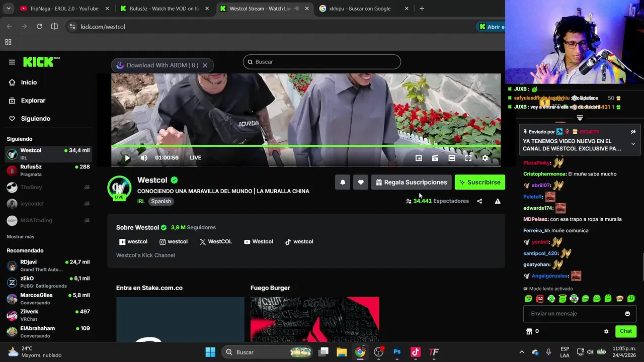Open the browser apps grid icon
644x362 pixels.
pyautogui.click(x=8, y=42)
